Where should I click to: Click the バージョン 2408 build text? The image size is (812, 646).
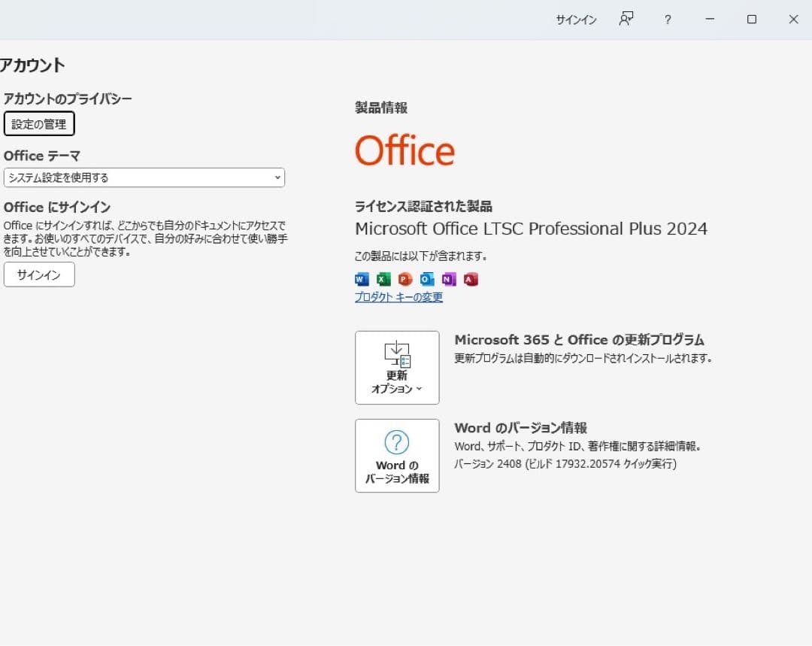[x=565, y=464]
